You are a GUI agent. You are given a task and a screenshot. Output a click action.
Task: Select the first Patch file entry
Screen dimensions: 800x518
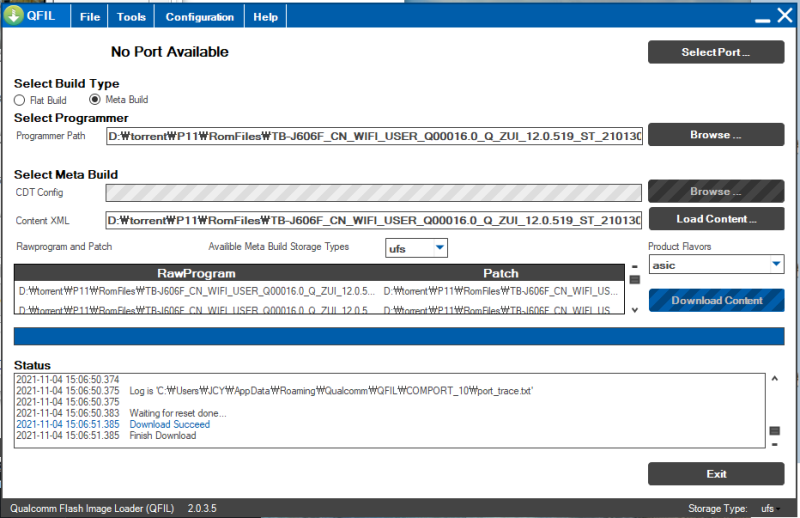pos(501,291)
